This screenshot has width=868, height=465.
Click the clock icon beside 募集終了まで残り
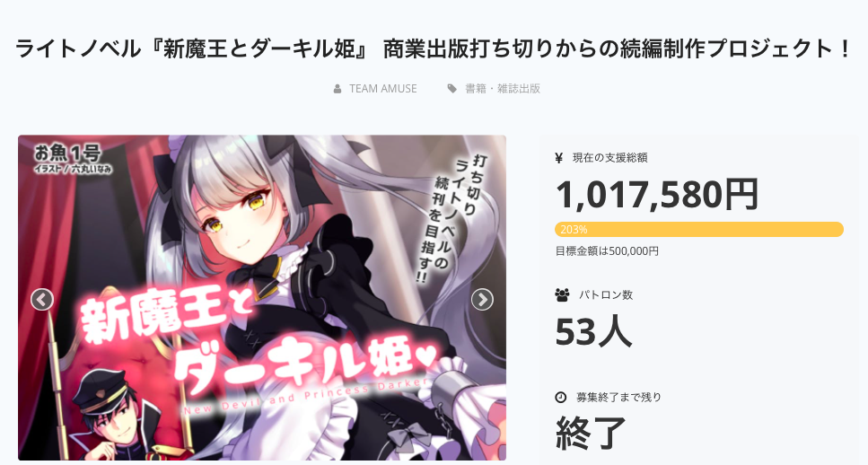click(x=560, y=398)
